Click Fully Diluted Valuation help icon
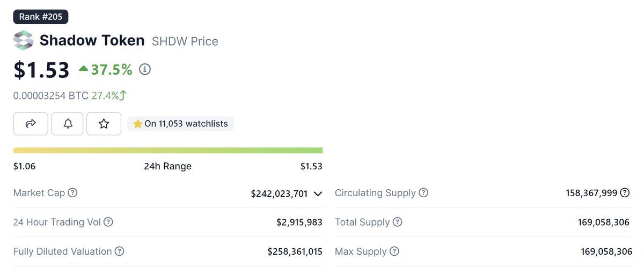The width and height of the screenshot is (644, 273). pos(119,251)
